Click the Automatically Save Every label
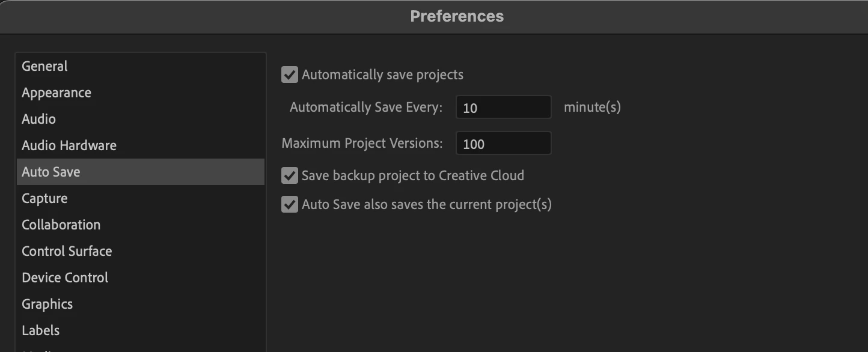 [365, 108]
